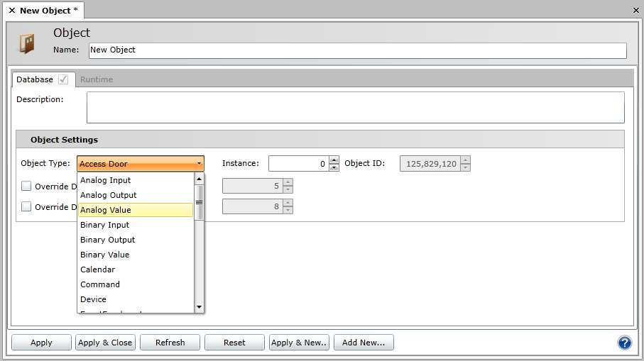Increment the spinner showing 8

pyautogui.click(x=288, y=203)
